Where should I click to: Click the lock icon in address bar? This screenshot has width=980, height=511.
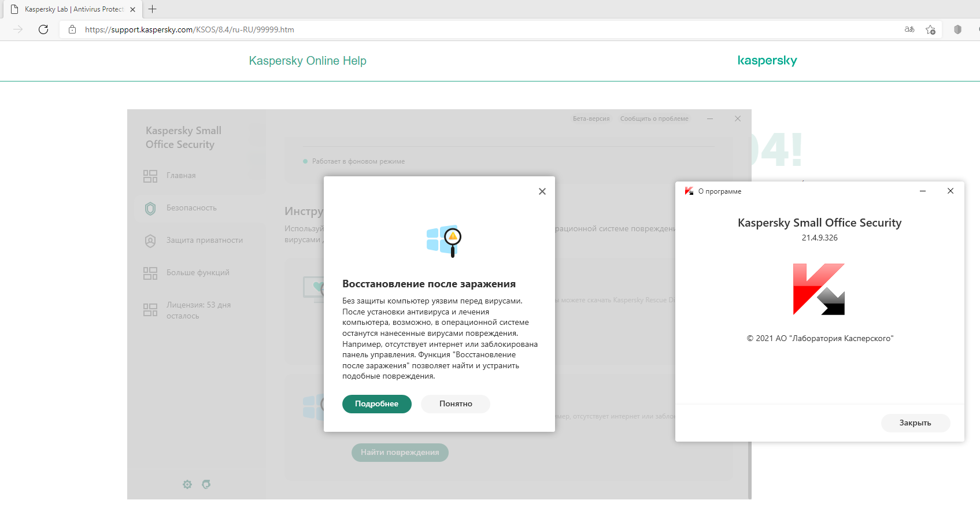tap(72, 29)
